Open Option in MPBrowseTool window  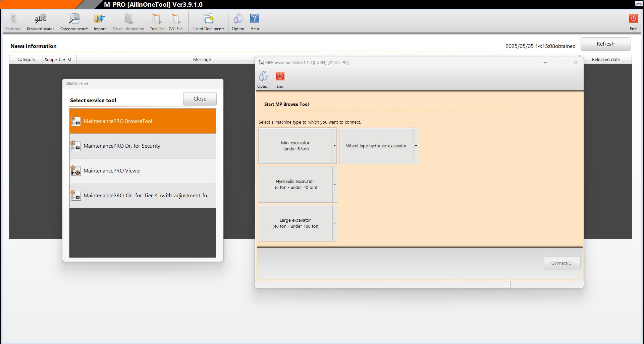pos(263,80)
